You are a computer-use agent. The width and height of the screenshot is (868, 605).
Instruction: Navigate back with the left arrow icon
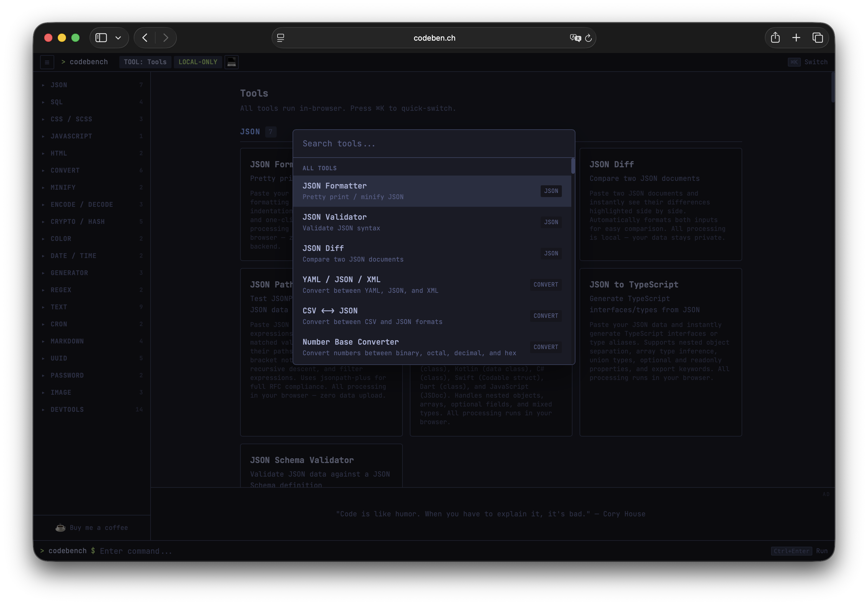coord(145,37)
